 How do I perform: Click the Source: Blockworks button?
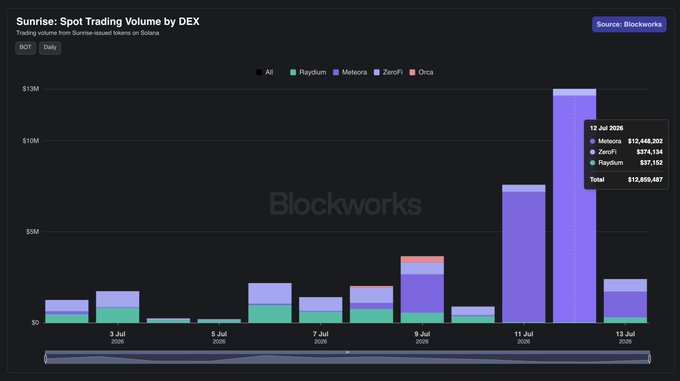point(629,24)
